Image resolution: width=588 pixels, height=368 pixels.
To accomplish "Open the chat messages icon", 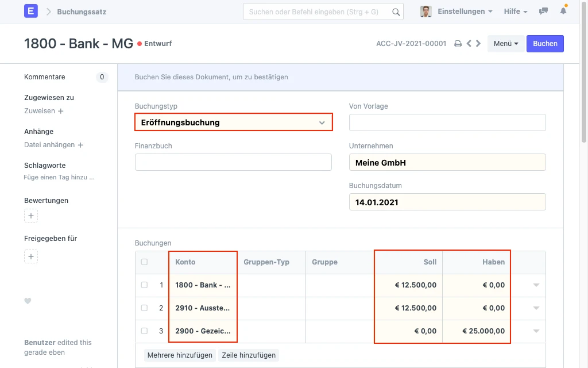I will [543, 11].
